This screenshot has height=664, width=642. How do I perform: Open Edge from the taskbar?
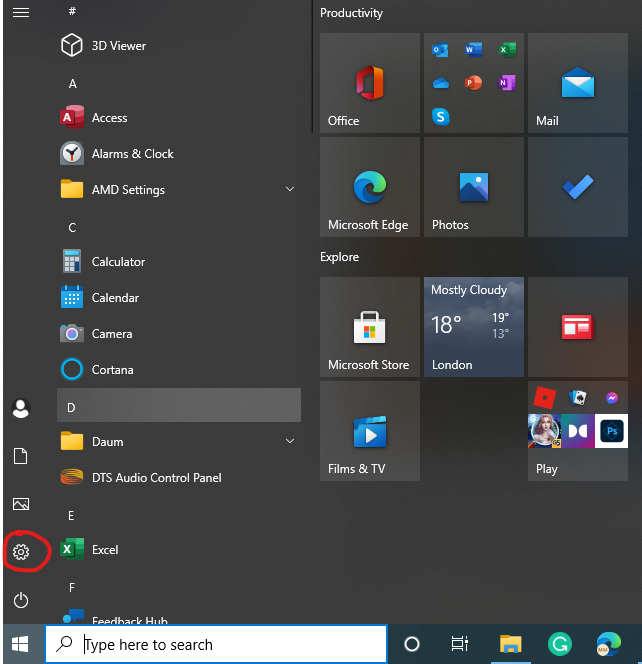click(609, 644)
